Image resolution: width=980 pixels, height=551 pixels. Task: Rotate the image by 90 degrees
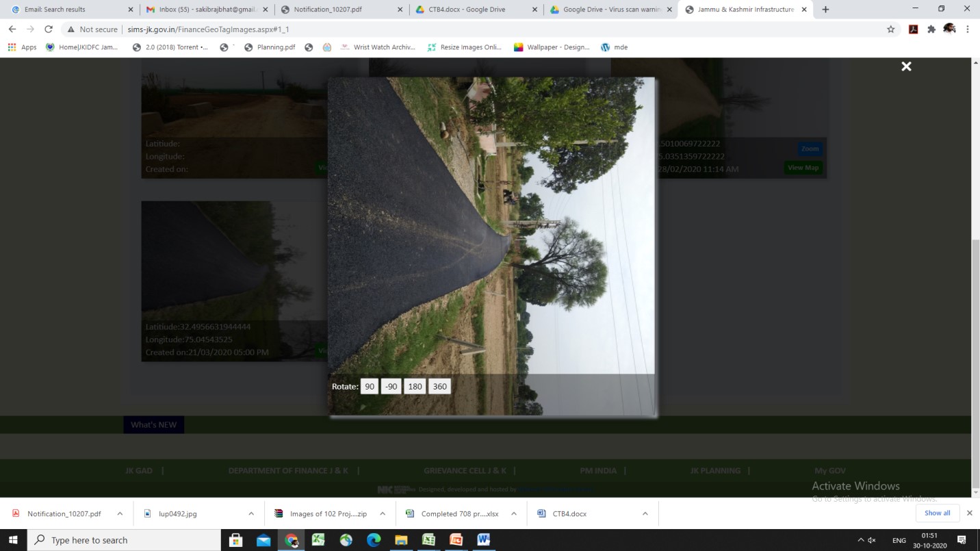pyautogui.click(x=370, y=386)
